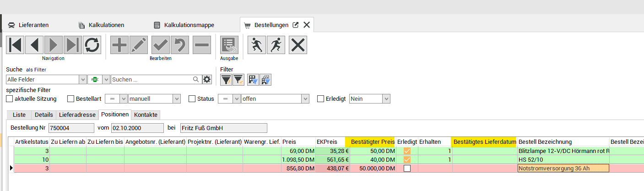Confirm changes with the checkmark icon
The width and height of the screenshot is (644, 191).
point(161,45)
